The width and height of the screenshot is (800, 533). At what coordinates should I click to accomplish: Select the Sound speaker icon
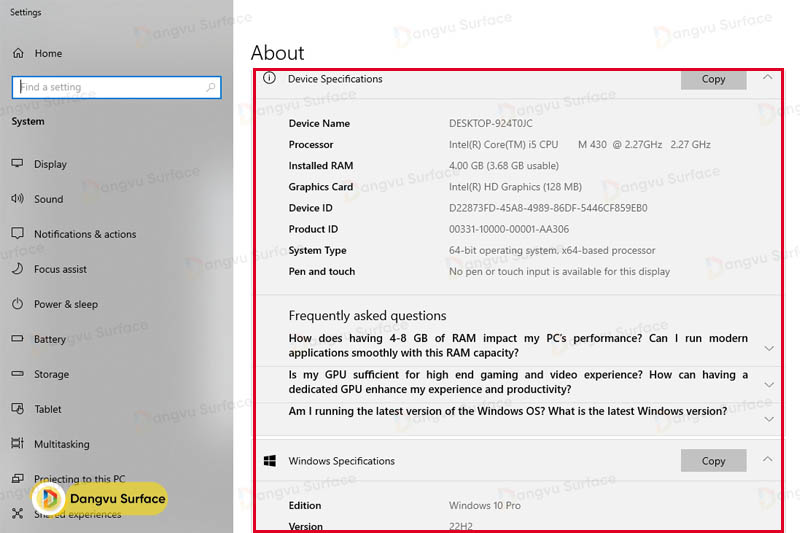pos(17,199)
